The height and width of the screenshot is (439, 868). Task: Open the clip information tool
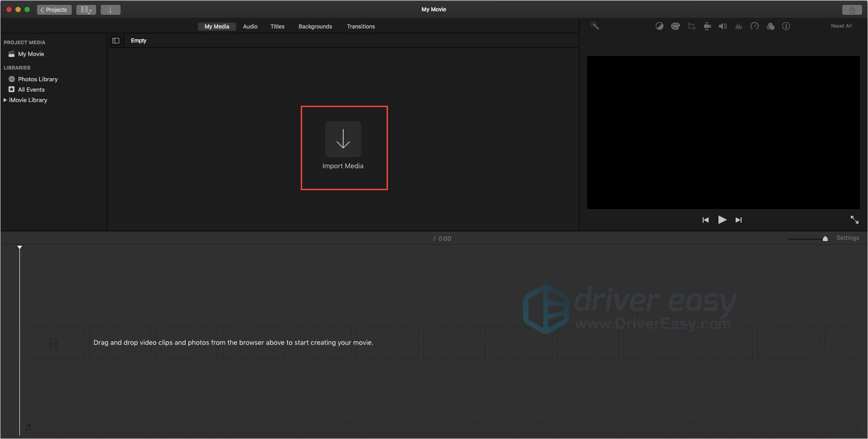pyautogui.click(x=786, y=26)
